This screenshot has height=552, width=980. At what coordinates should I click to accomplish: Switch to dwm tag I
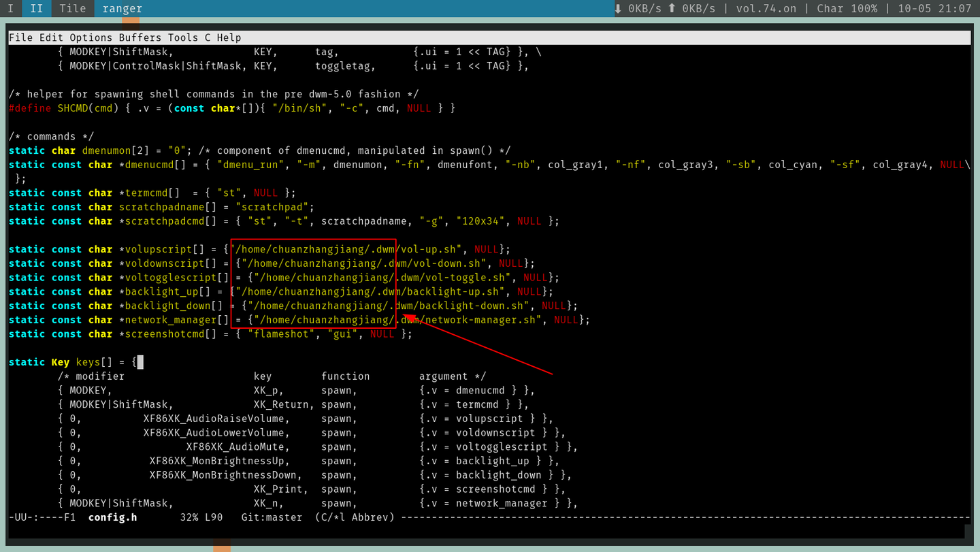pyautogui.click(x=10, y=9)
